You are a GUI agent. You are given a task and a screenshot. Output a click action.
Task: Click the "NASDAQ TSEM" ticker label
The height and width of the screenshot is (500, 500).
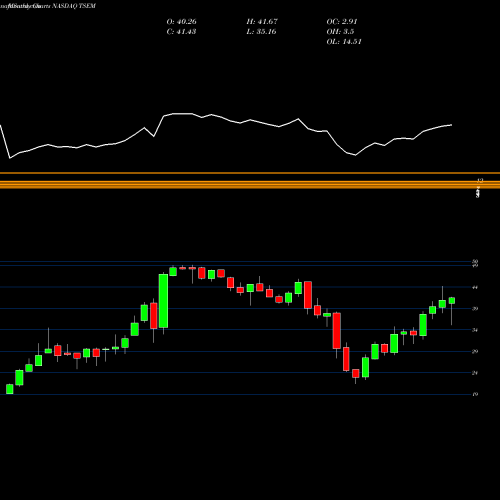click(x=74, y=6)
